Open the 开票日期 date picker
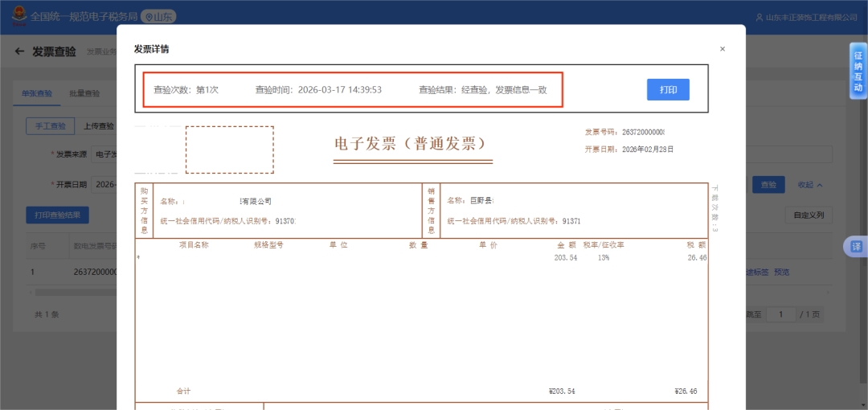The height and width of the screenshot is (410, 868). tap(104, 184)
